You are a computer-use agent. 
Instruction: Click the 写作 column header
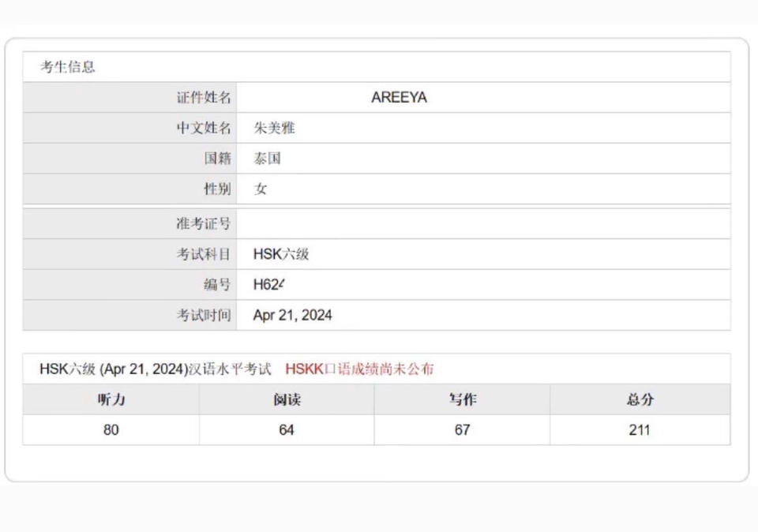pos(462,399)
